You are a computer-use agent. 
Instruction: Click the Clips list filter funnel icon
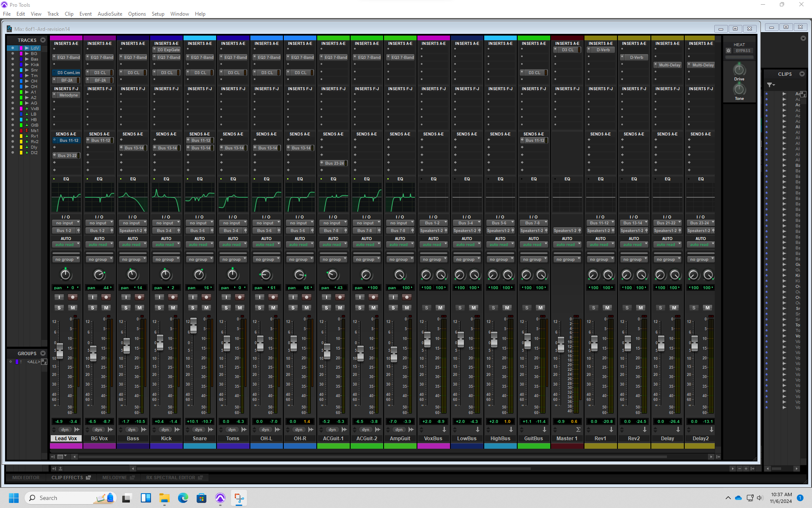pyautogui.click(x=770, y=85)
